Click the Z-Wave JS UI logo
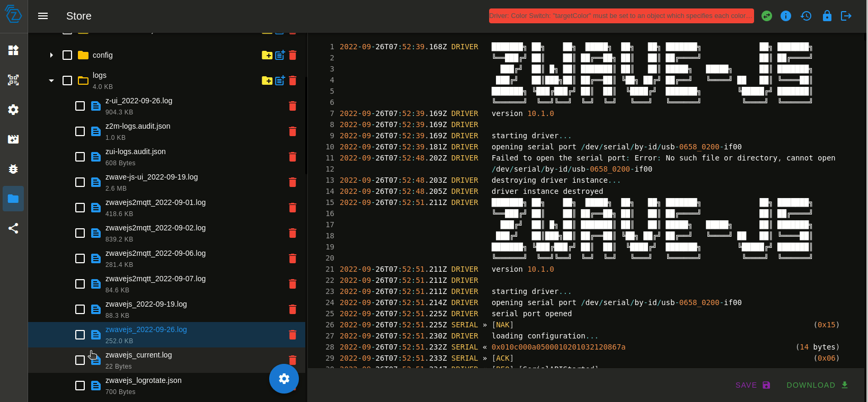 13,14
